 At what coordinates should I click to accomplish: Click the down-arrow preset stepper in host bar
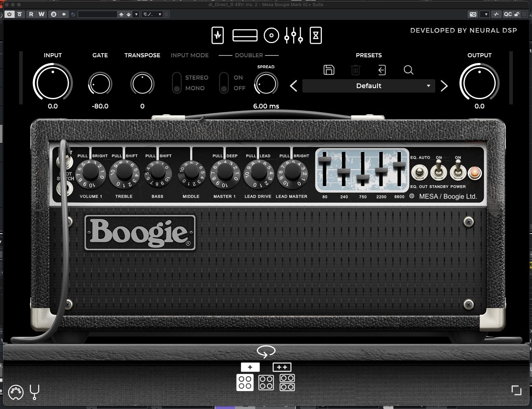point(128,14)
